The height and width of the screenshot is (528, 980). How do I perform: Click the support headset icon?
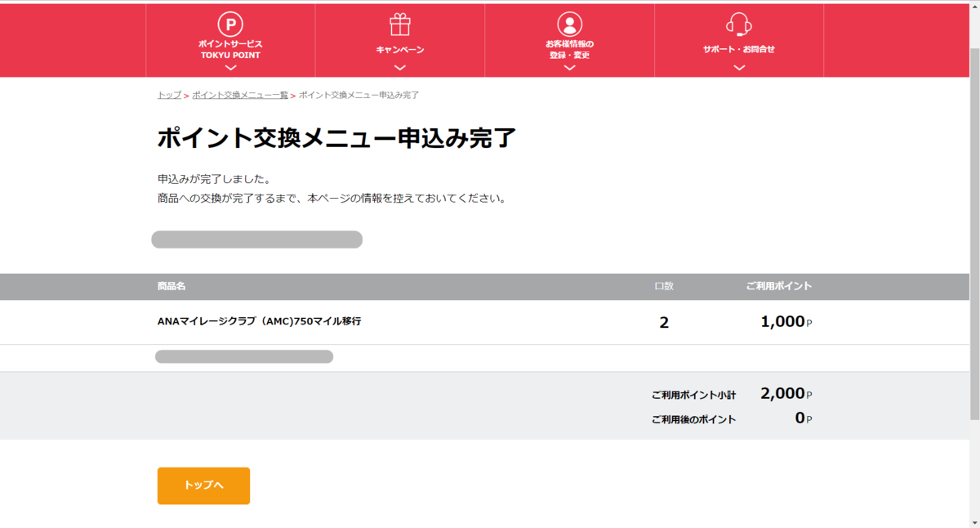click(x=739, y=25)
